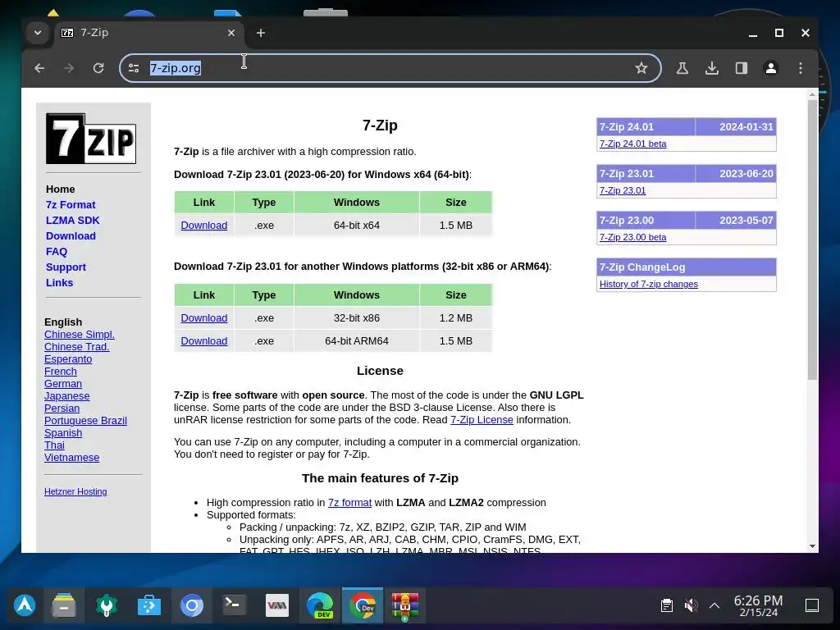Open the software store bag icon

[149, 605]
